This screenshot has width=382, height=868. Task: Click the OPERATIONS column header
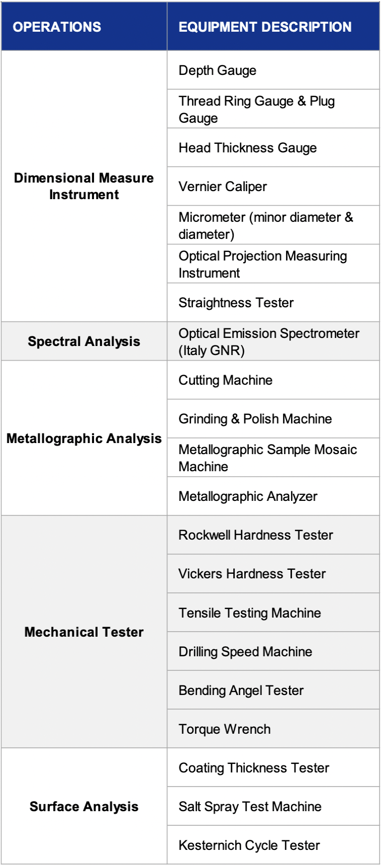pos(84,26)
